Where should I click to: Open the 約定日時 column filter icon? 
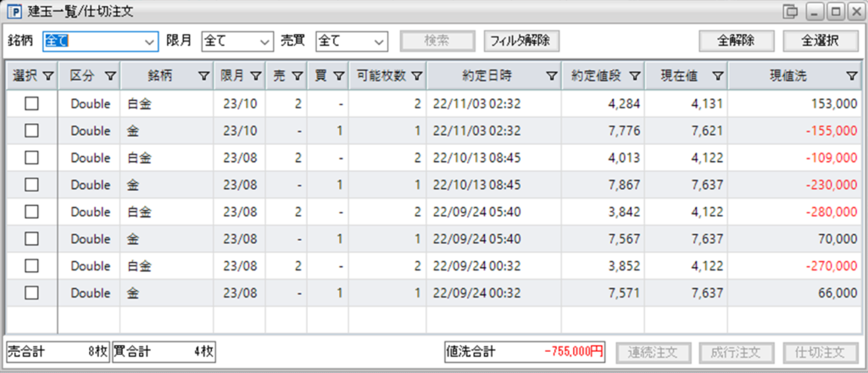552,77
